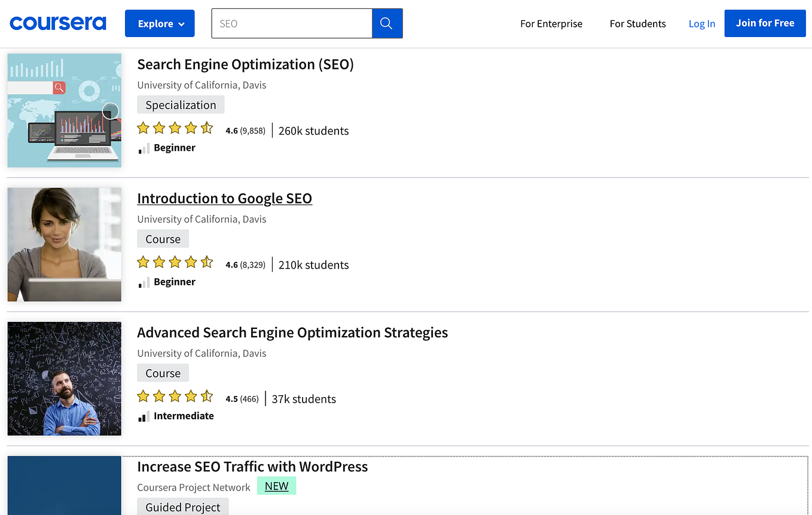The image size is (812, 515).
Task: Click Beginner level bars icon for SEO Specialization
Action: (x=144, y=148)
